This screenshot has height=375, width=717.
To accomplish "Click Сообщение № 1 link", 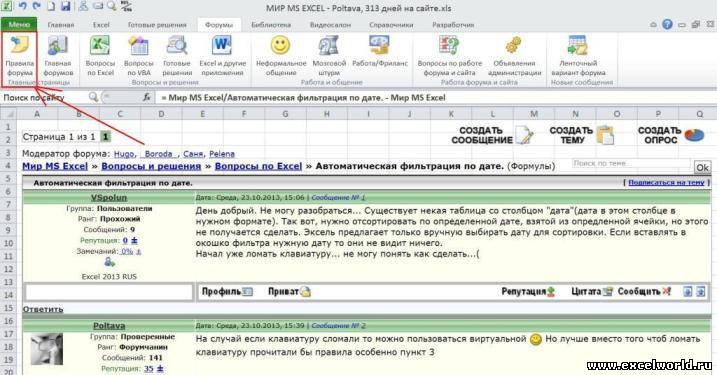I will (x=338, y=198).
